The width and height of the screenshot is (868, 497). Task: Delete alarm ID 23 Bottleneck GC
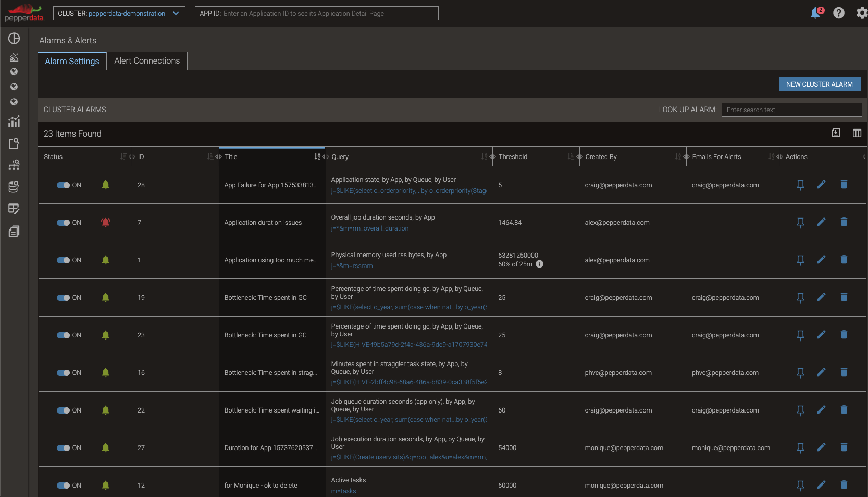tap(844, 335)
